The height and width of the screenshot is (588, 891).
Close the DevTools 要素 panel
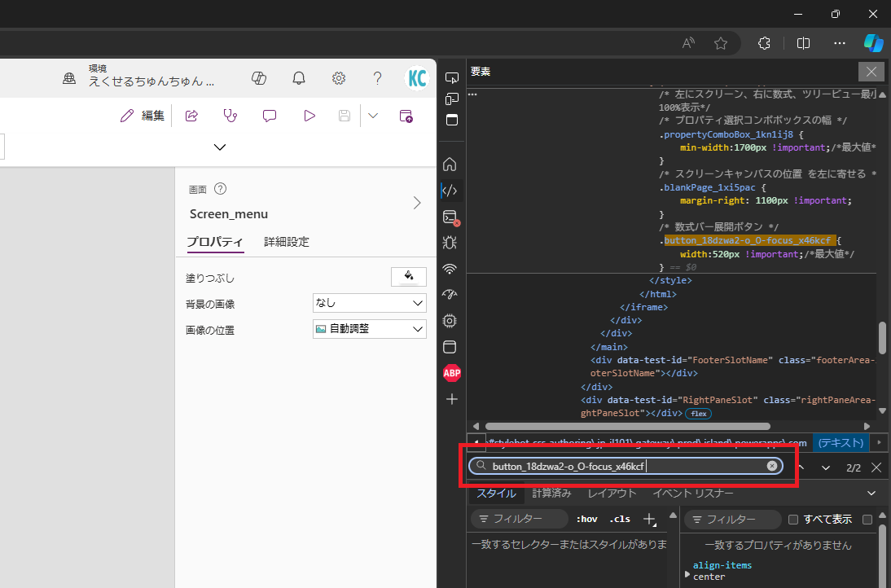tap(871, 72)
